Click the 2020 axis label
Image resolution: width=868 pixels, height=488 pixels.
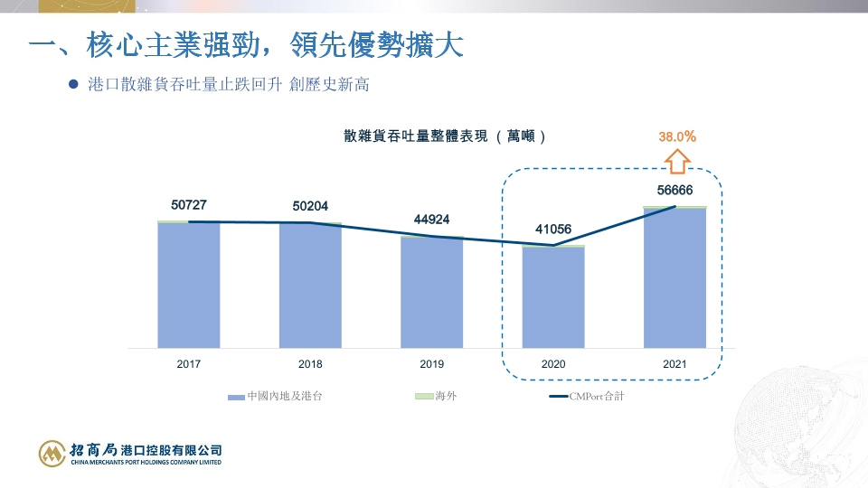553,364
